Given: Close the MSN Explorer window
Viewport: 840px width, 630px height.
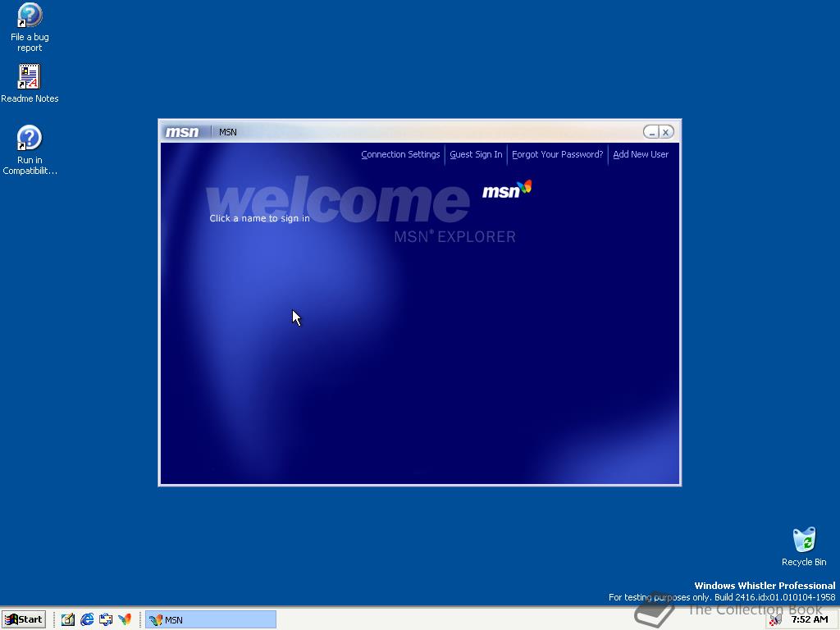Looking at the screenshot, I should [666, 132].
